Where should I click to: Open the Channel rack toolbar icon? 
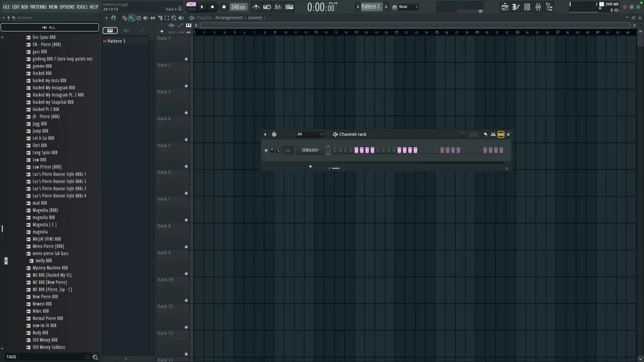(x=527, y=7)
